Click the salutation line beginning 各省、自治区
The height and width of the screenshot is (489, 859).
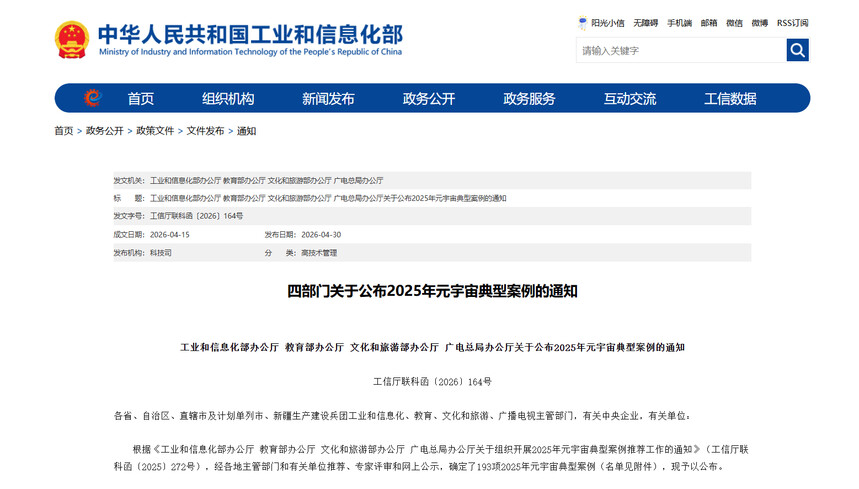coord(403,416)
